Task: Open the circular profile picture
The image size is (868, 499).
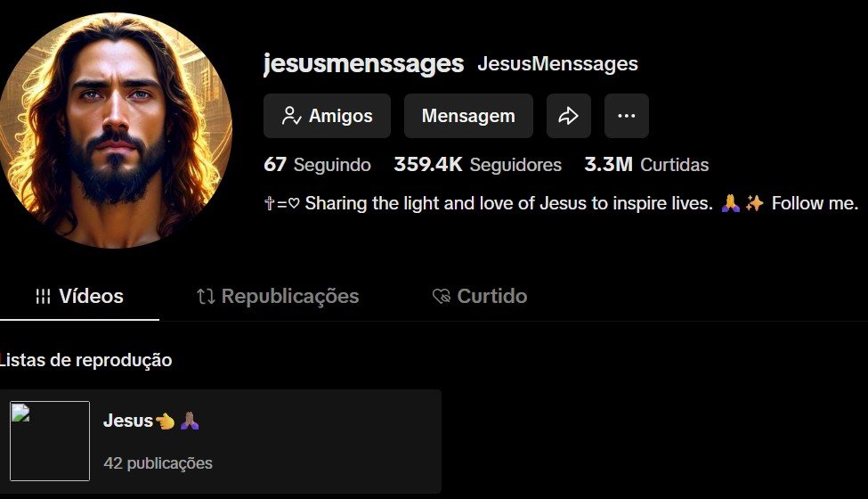Action: pyautogui.click(x=114, y=130)
